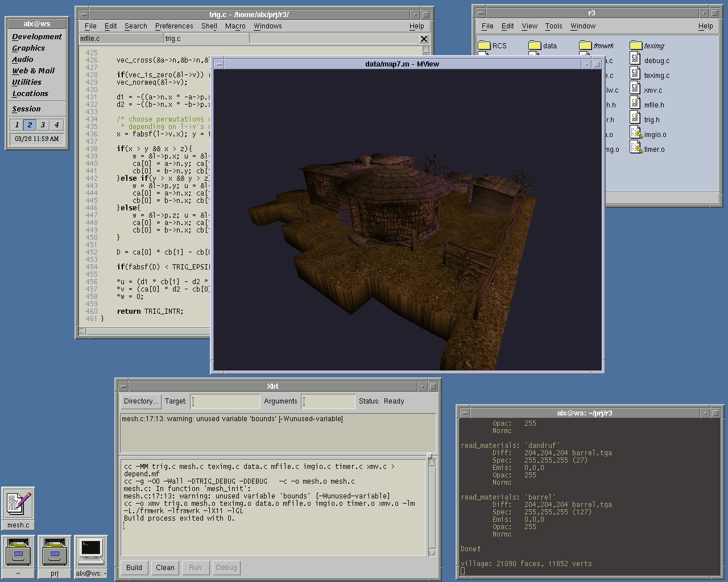Open Search menu in editor
The image size is (728, 582).
[x=136, y=26]
